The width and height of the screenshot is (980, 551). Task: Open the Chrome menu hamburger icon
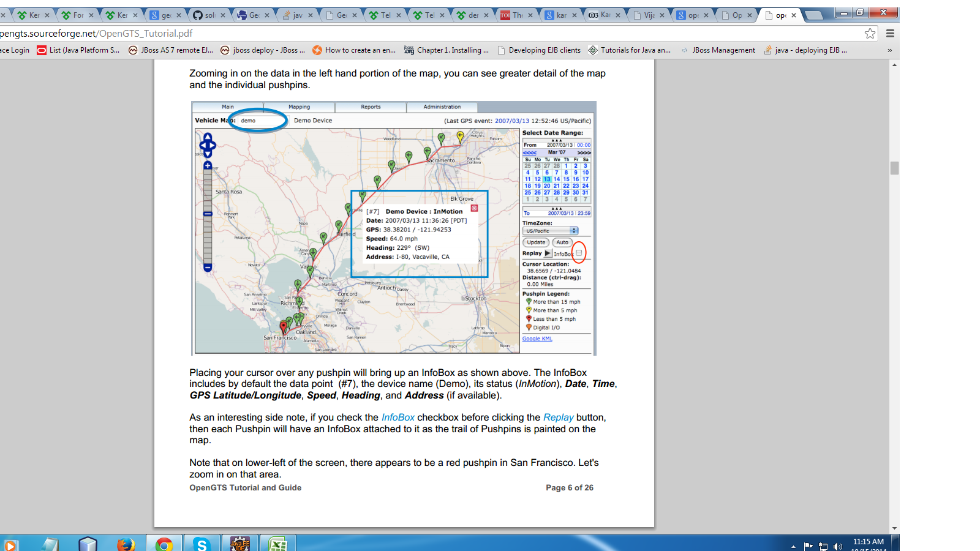pos(890,34)
